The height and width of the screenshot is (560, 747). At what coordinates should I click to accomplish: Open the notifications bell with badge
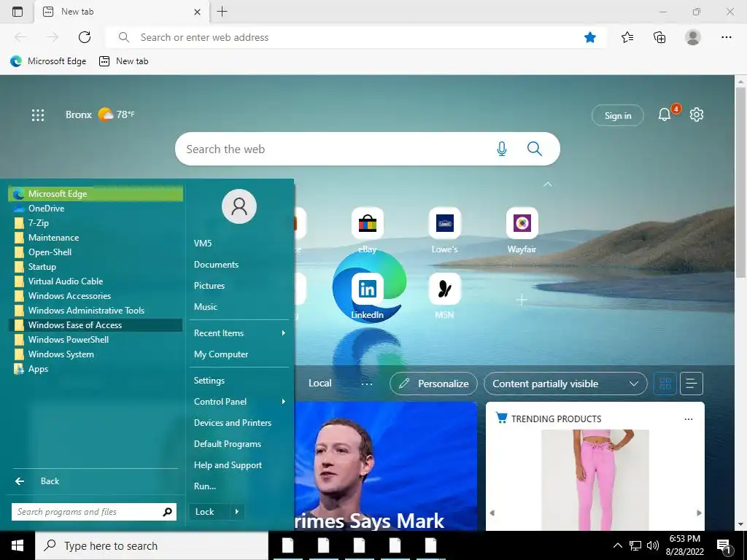tap(665, 114)
